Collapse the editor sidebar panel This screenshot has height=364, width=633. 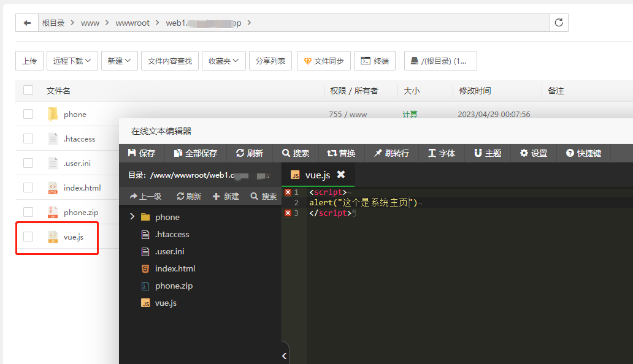click(x=285, y=355)
